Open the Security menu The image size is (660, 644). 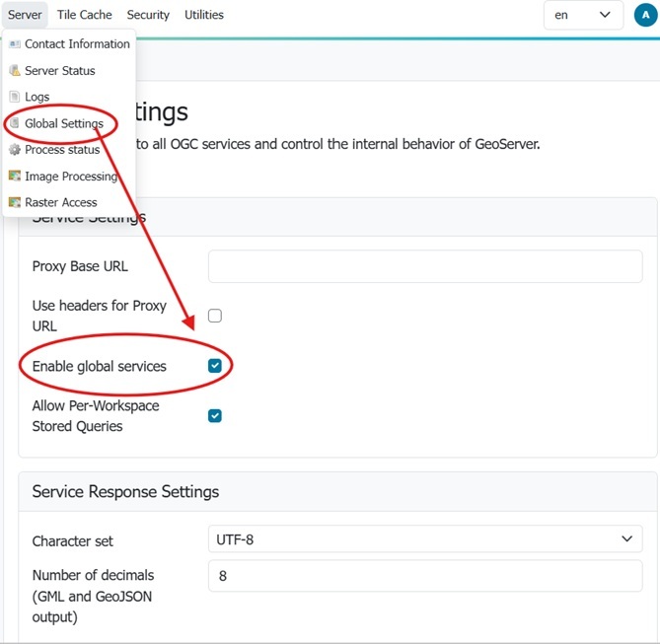[x=148, y=15]
